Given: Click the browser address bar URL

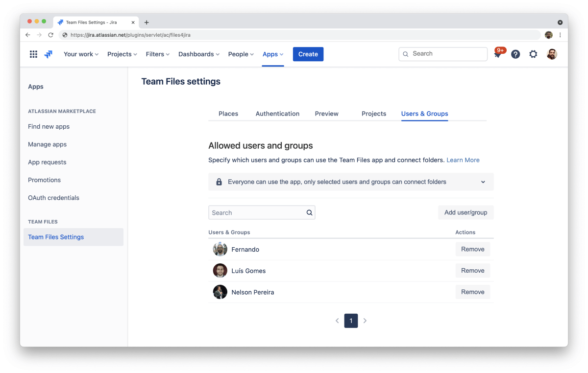Looking at the screenshot, I should (131, 35).
